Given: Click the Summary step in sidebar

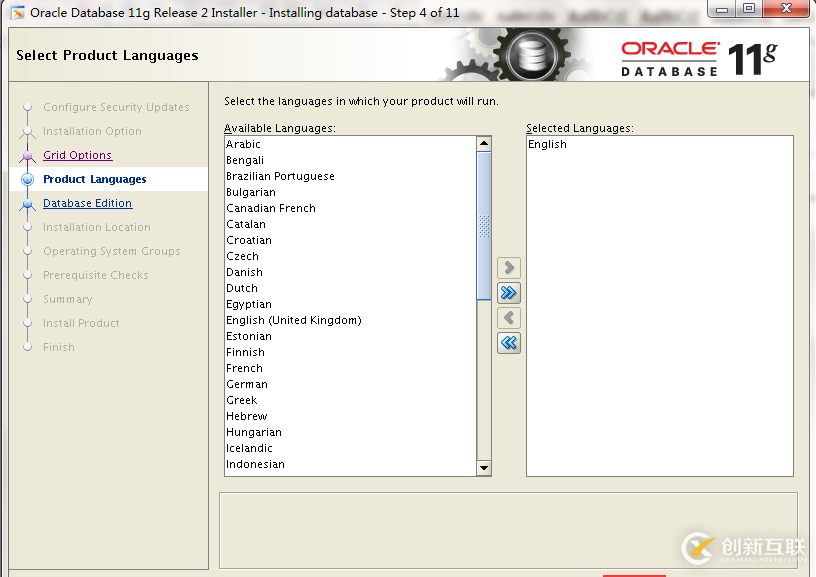Looking at the screenshot, I should 68,299.
